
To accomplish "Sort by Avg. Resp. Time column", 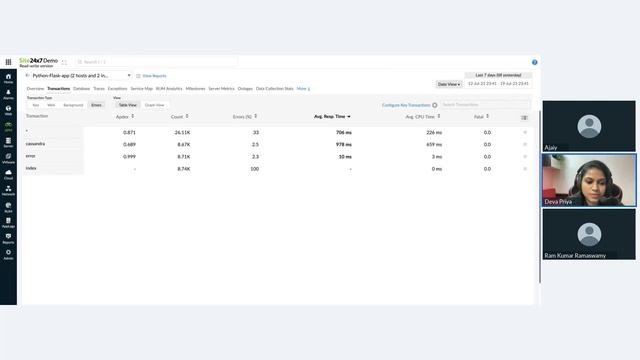I will 332,117.
